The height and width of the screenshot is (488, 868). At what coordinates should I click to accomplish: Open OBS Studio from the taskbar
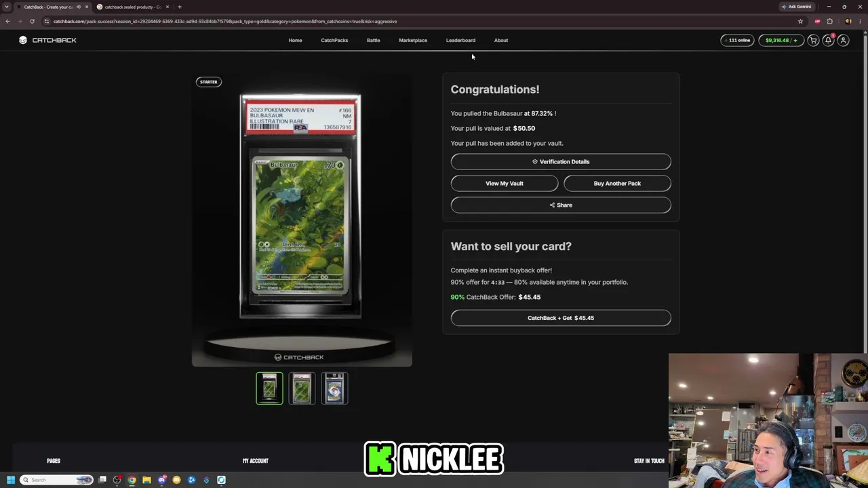[117, 480]
